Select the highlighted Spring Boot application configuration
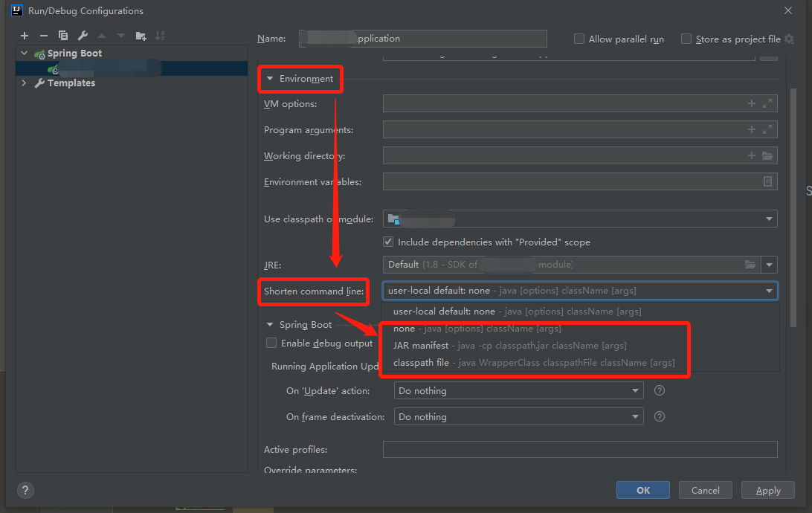Screen dimensions: 812x513 132,68
